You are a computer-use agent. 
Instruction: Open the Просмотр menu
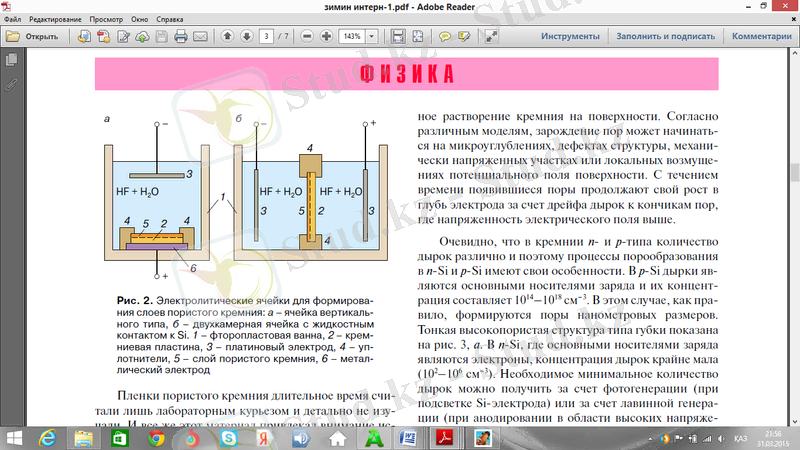[106, 19]
